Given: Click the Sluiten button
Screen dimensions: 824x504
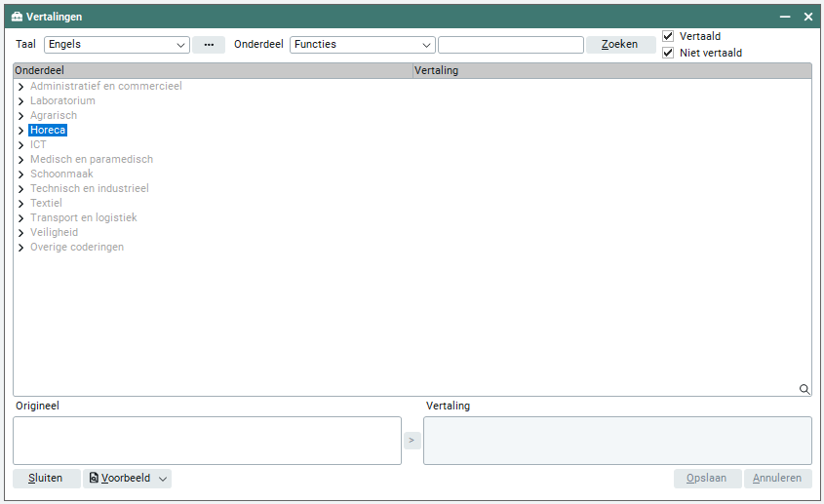Looking at the screenshot, I should 46,479.
